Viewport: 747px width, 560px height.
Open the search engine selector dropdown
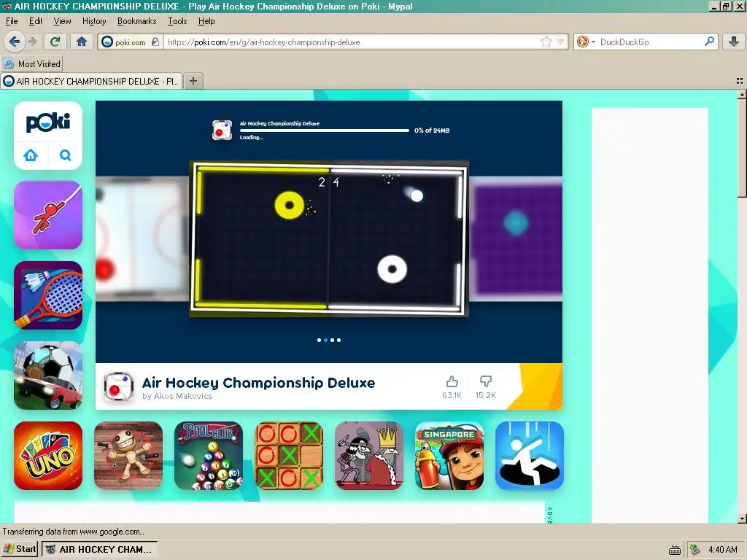[x=587, y=42]
